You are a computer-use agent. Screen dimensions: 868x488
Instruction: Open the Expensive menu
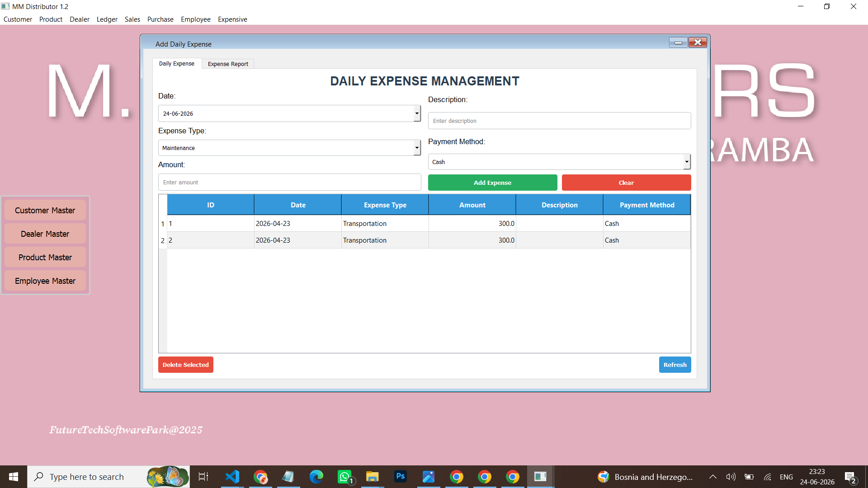[232, 19]
